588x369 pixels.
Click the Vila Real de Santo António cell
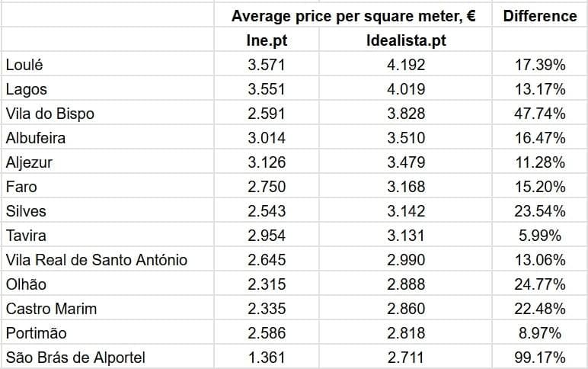[96, 260]
